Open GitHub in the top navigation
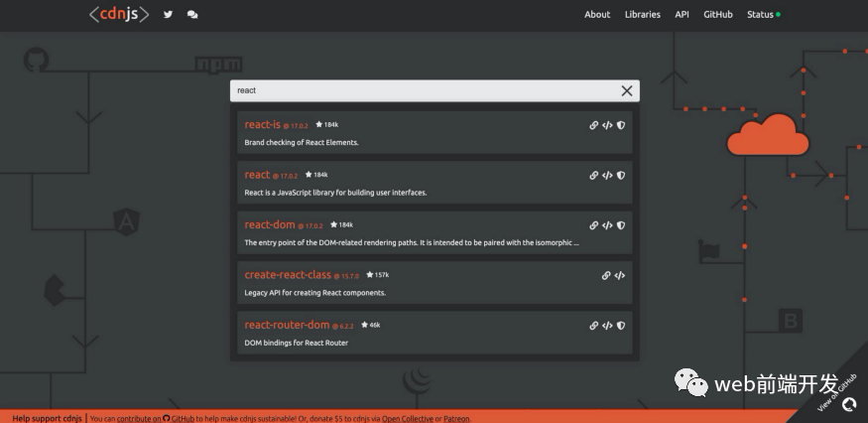 718,15
